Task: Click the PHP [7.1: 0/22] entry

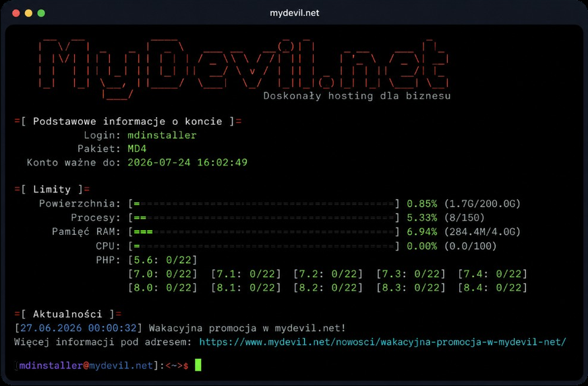Action: pyautogui.click(x=246, y=274)
